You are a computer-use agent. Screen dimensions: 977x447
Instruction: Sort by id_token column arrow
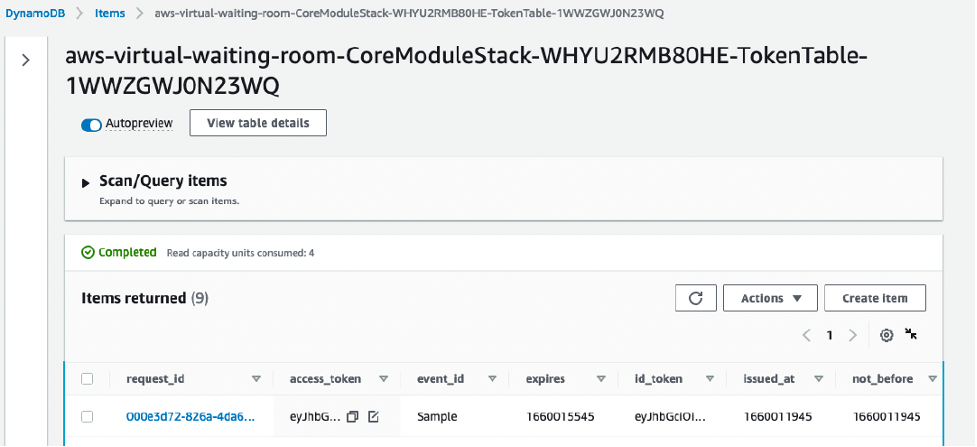click(x=710, y=379)
